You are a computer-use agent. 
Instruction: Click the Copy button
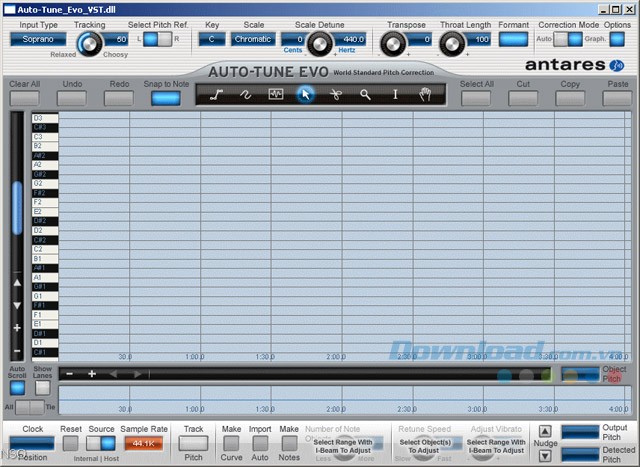pos(570,98)
